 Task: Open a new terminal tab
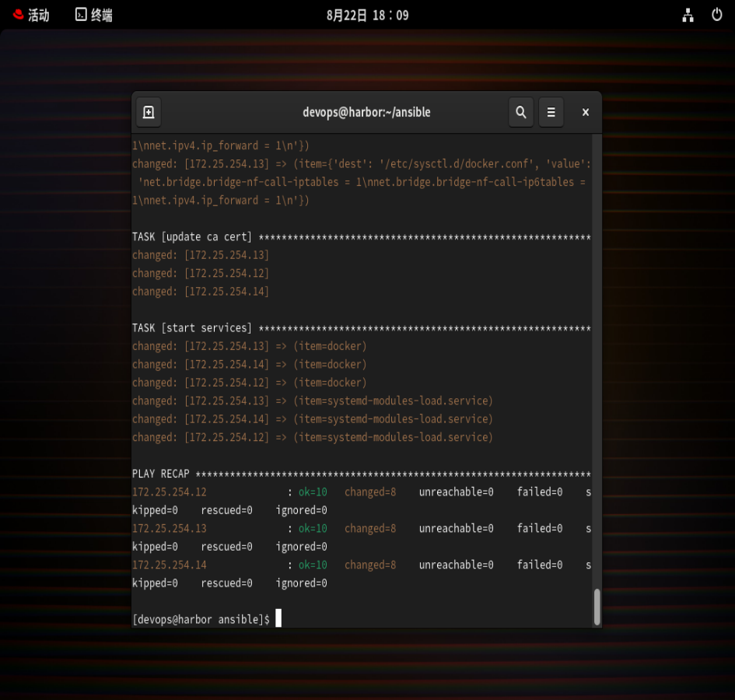click(149, 112)
